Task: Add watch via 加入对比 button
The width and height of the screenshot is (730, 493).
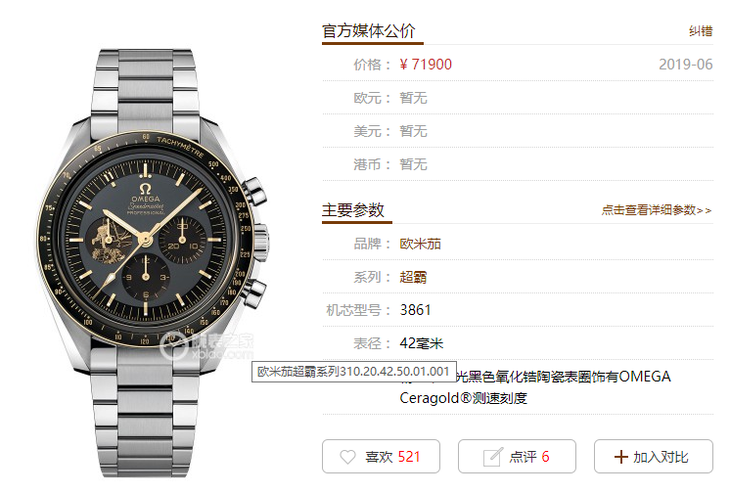Action: [x=653, y=456]
